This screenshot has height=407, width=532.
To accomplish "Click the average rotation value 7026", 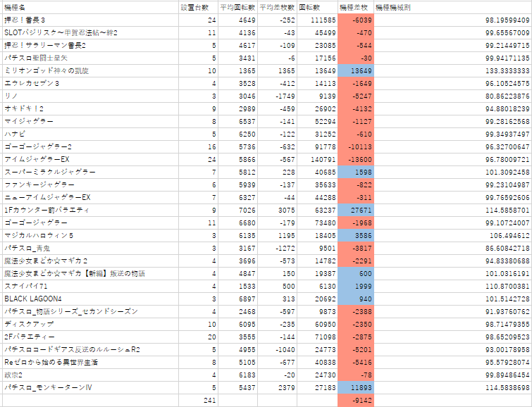I will tap(237, 211).
